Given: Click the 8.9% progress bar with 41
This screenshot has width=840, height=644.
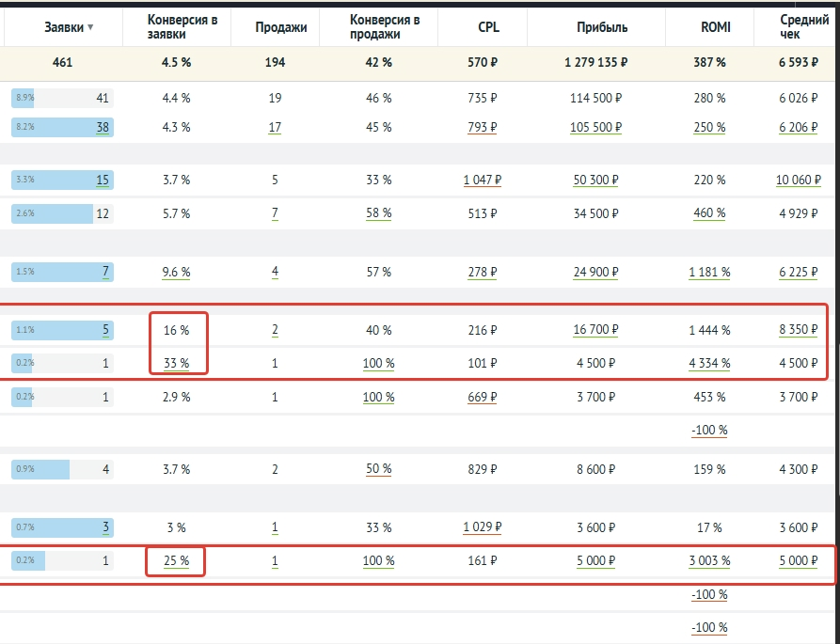Looking at the screenshot, I should [62, 98].
